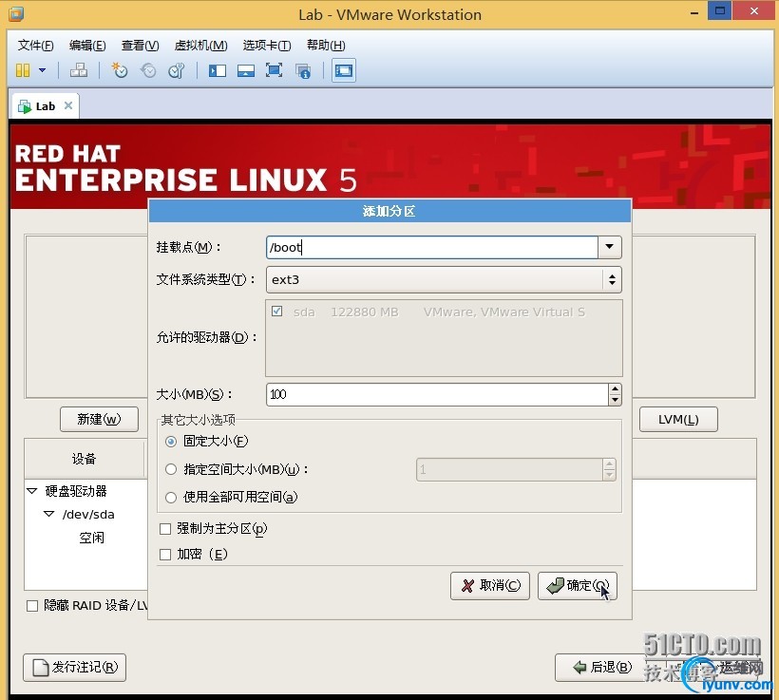
Task: Enable the 加密(E) encrypt checkbox
Action: tap(165, 555)
